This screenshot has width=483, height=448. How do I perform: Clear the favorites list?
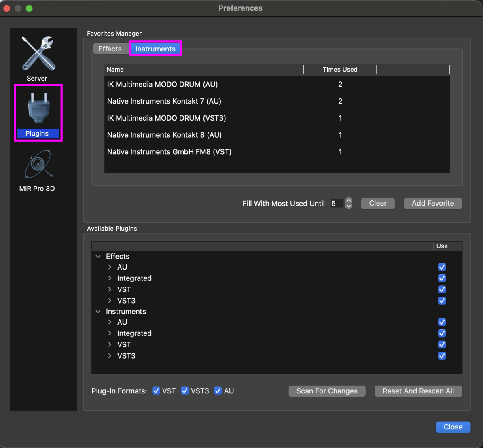point(378,204)
